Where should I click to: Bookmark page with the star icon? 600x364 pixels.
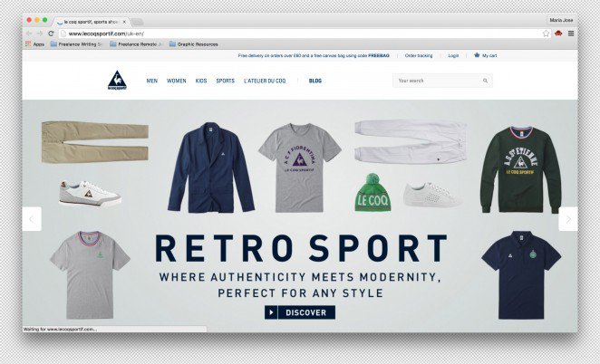(x=546, y=34)
